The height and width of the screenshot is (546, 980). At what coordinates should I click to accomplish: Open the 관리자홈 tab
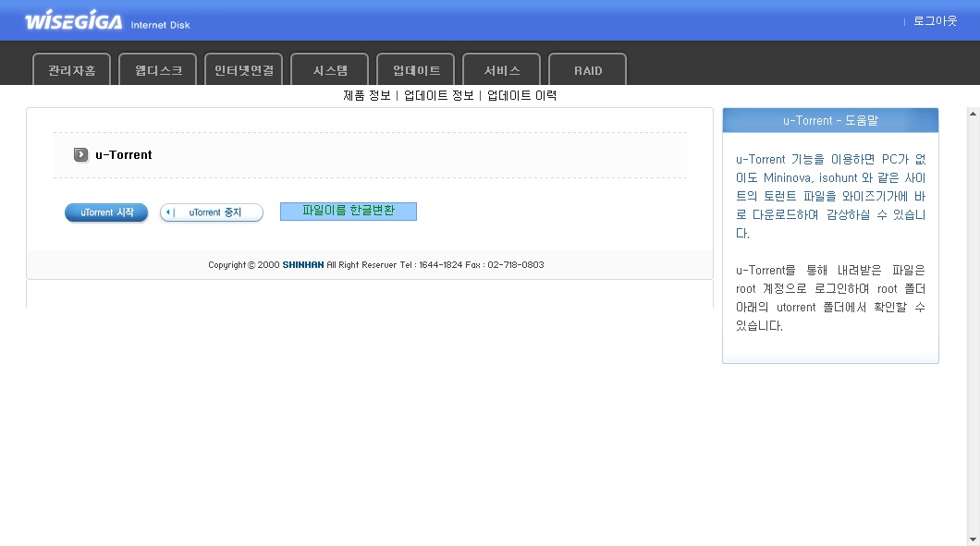[x=71, y=70]
